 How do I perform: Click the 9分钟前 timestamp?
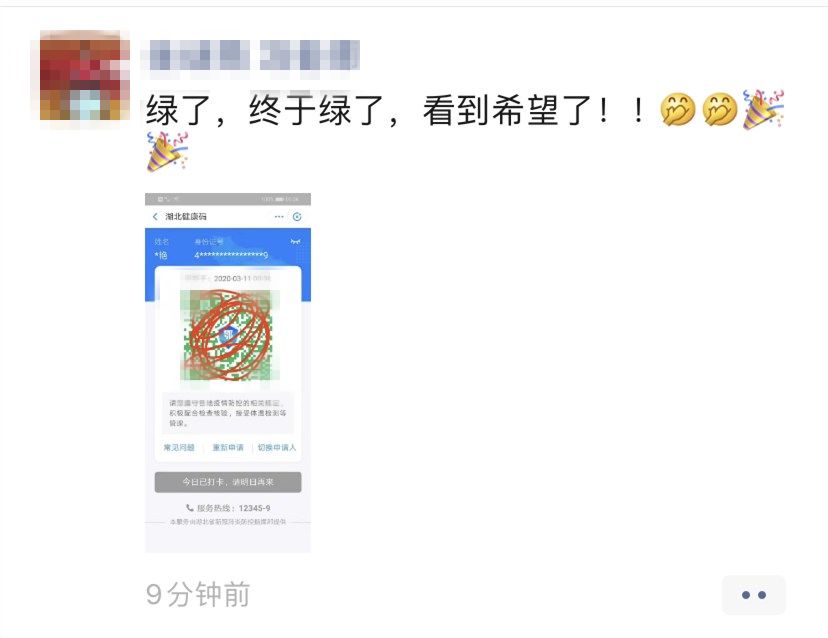197,595
